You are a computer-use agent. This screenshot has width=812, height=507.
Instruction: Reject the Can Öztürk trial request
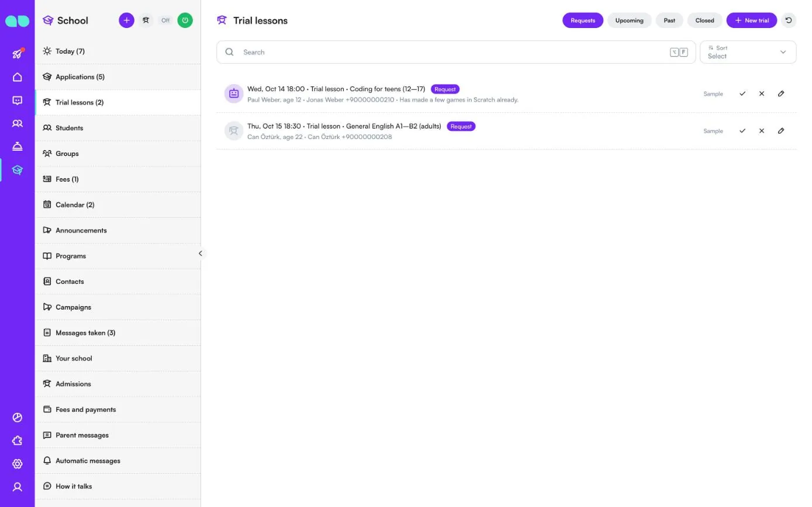[762, 131]
